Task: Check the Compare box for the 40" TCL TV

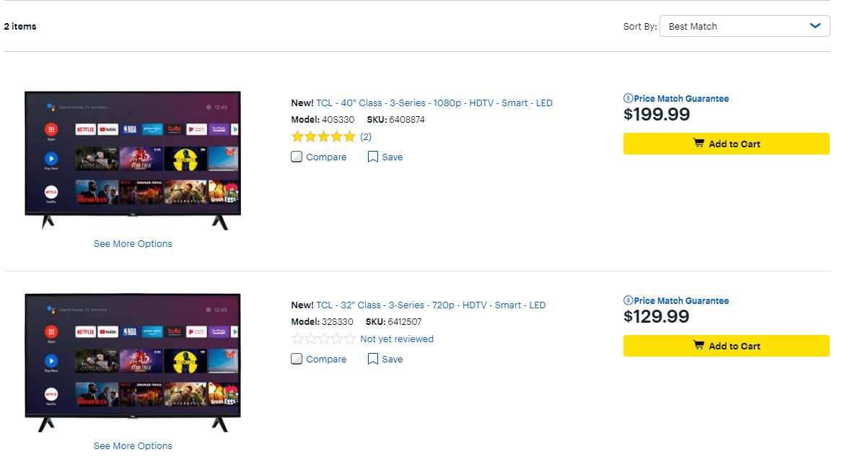Action: (x=296, y=156)
